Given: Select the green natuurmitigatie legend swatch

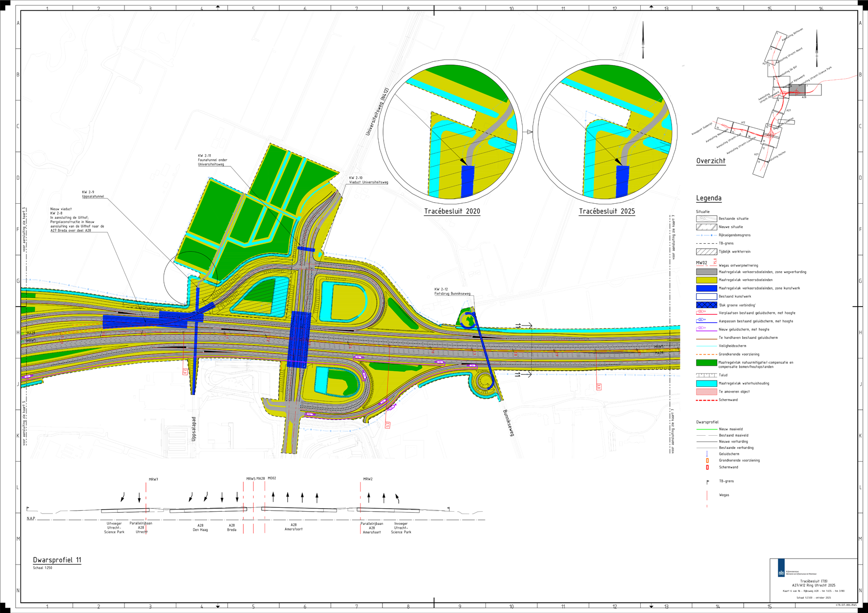Looking at the screenshot, I should [x=706, y=363].
